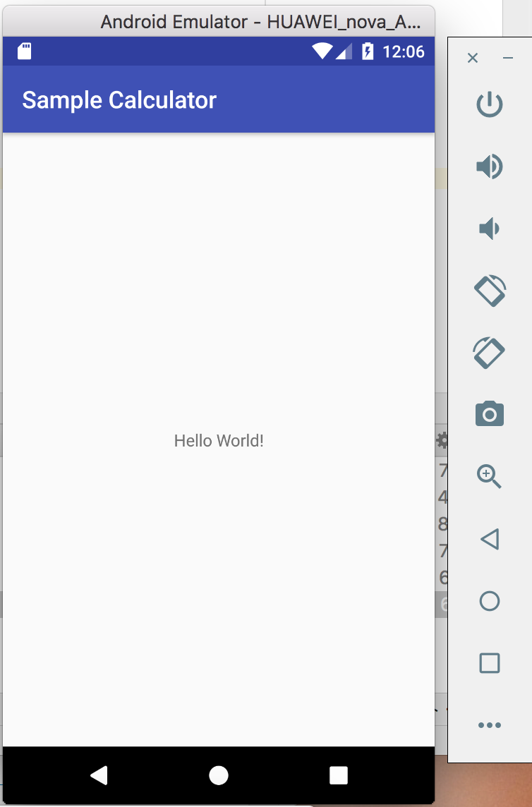Take a screenshot with the camera icon
Screen dimensions: 532x807
click(x=489, y=414)
